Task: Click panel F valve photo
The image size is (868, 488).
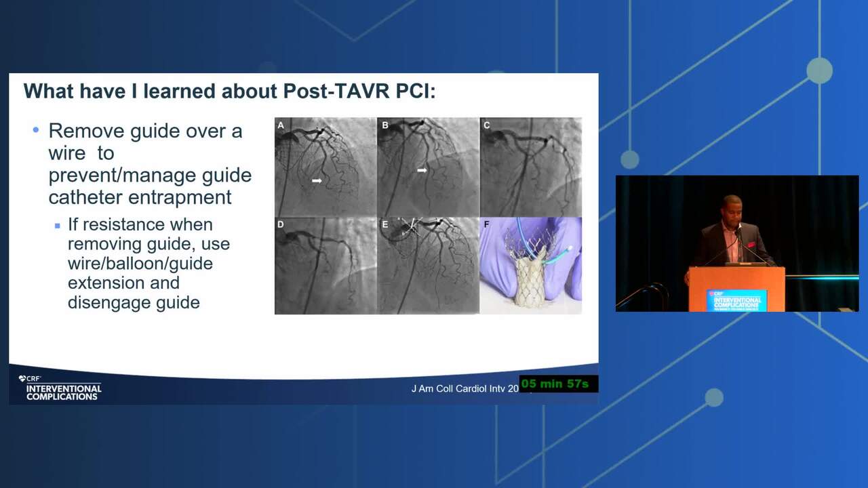Action: click(x=531, y=266)
